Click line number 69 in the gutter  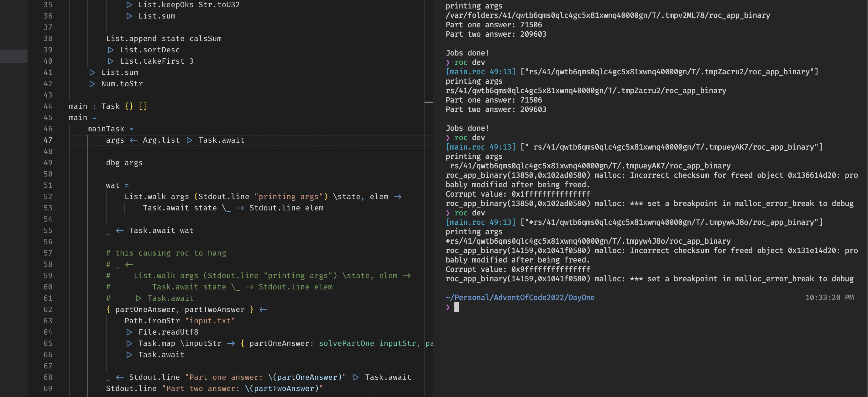point(48,388)
